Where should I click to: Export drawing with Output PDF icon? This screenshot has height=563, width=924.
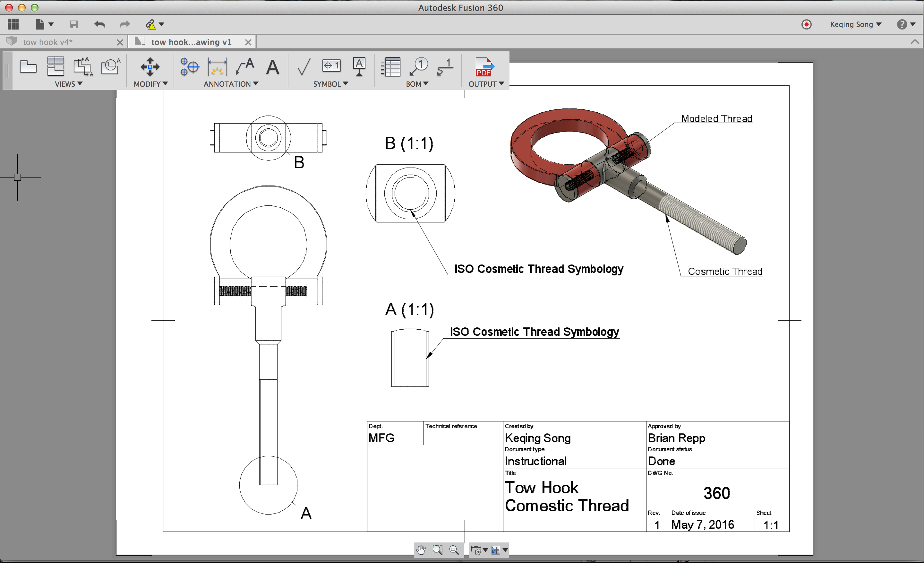pos(484,67)
